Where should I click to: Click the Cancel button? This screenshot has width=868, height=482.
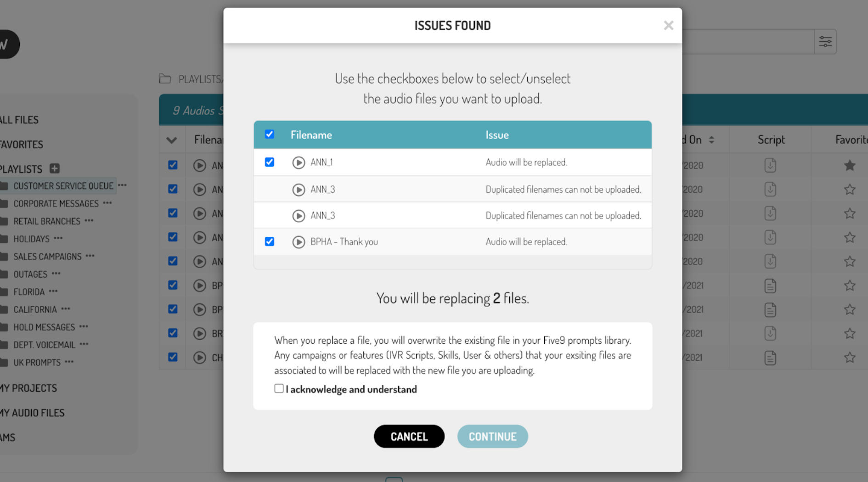tap(409, 436)
